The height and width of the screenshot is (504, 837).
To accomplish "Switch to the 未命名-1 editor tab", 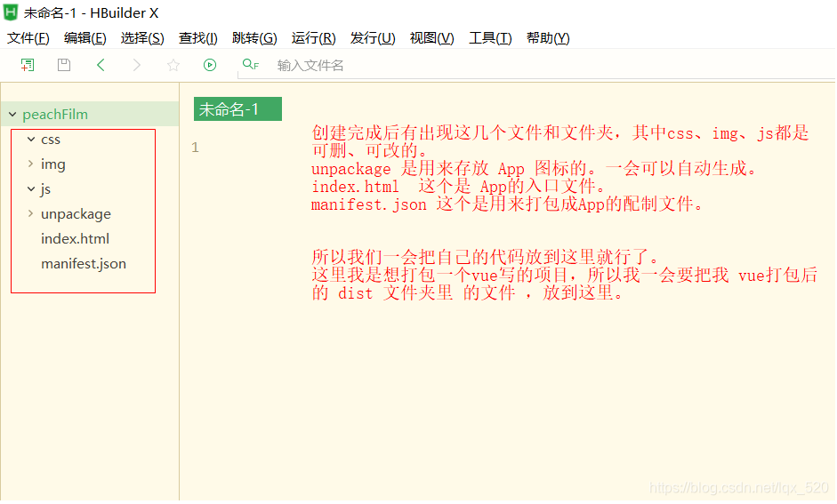I will (x=237, y=109).
